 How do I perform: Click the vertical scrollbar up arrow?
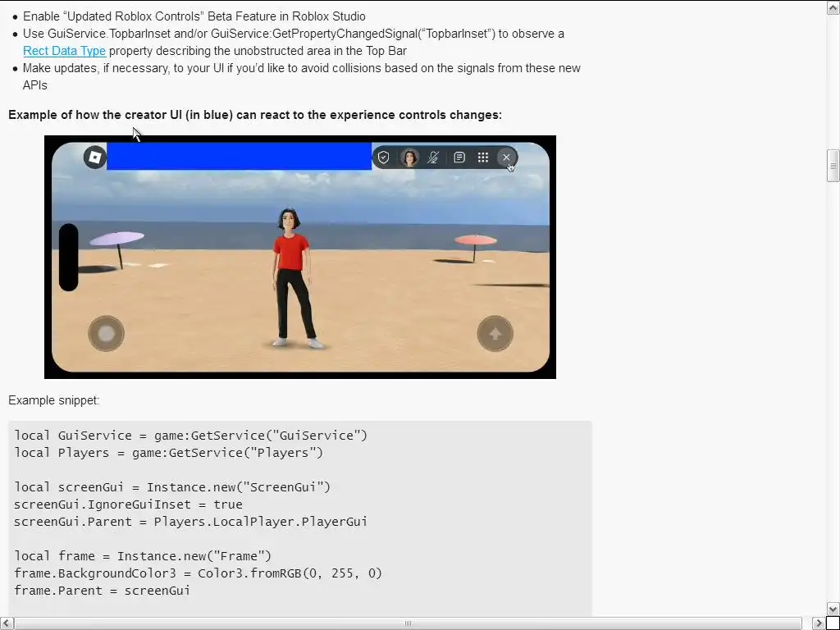833,7
